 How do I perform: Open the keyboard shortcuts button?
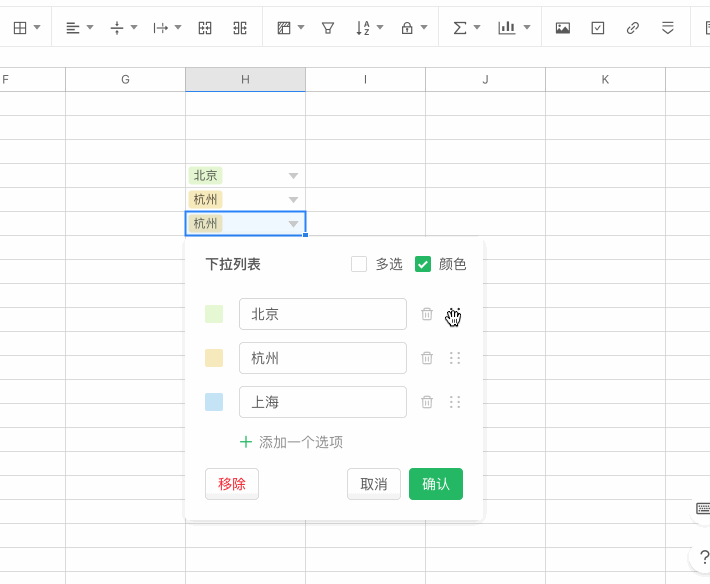point(703,508)
